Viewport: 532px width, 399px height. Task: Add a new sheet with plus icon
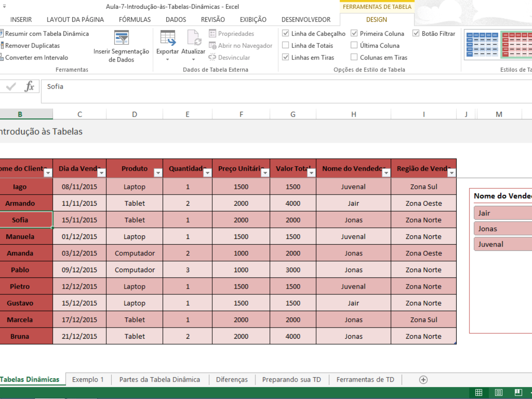423,379
